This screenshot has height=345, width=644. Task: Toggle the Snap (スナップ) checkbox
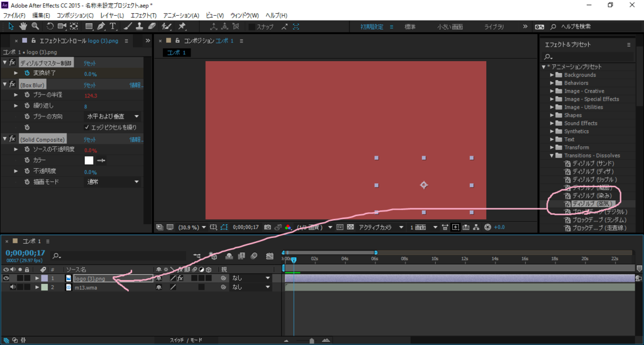(252, 26)
